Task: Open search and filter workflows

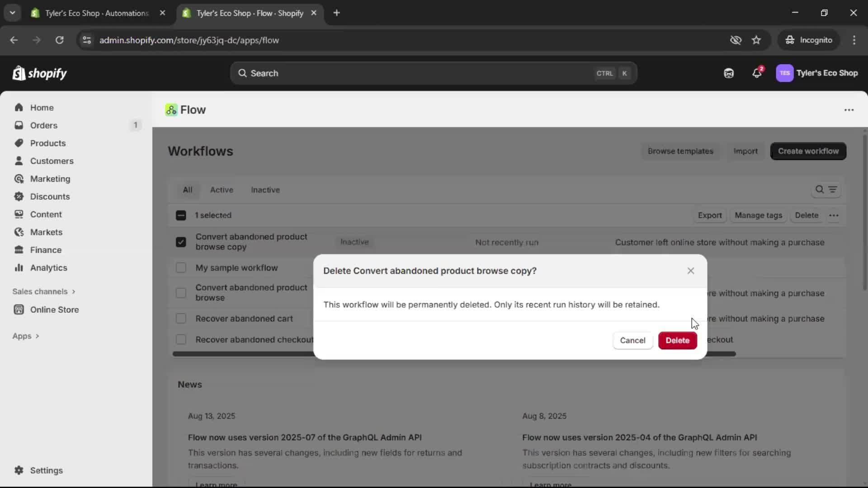Action: [820, 190]
